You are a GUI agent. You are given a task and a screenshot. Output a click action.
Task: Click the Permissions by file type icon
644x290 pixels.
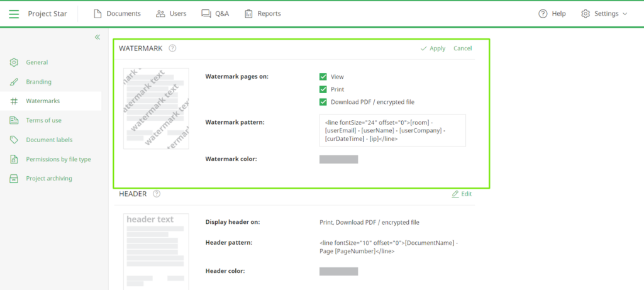(x=14, y=159)
